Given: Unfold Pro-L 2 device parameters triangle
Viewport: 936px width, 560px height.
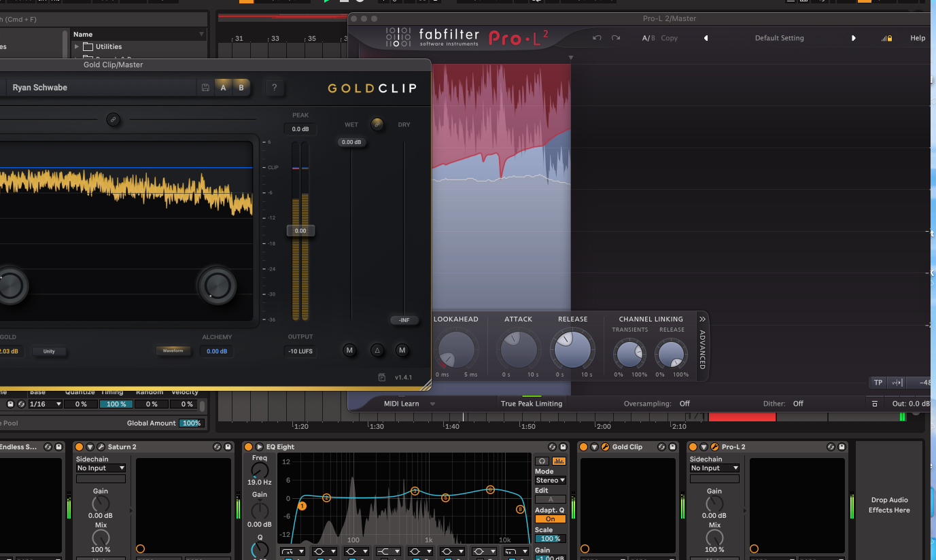Looking at the screenshot, I should point(704,447).
